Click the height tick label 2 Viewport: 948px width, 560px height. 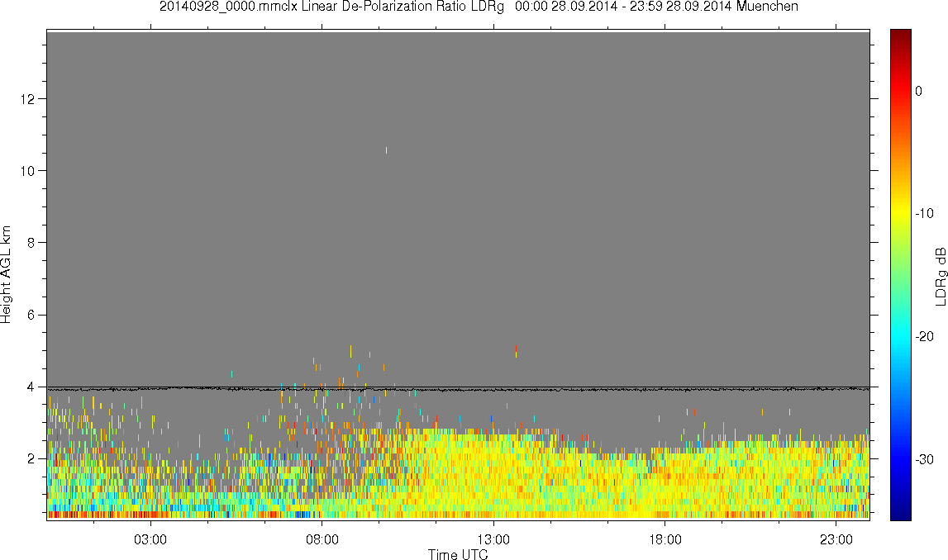(x=32, y=458)
